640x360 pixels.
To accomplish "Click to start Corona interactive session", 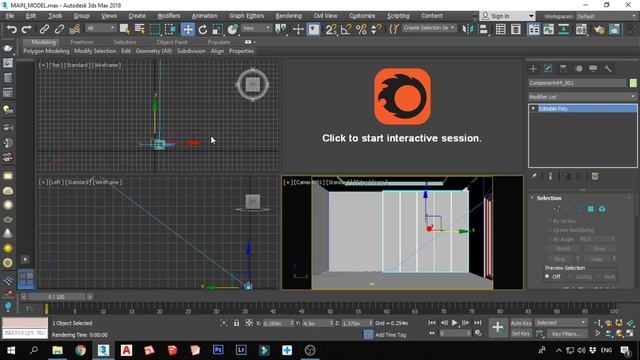I will coord(402,138).
